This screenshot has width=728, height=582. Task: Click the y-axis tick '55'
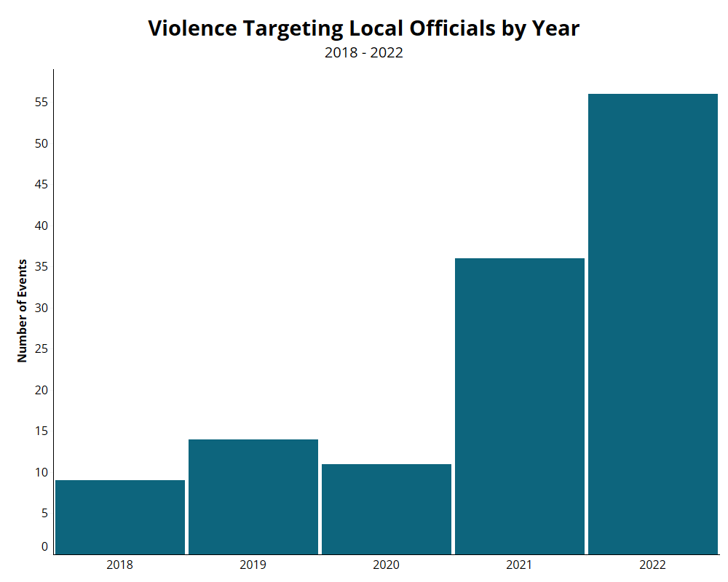pyautogui.click(x=41, y=103)
